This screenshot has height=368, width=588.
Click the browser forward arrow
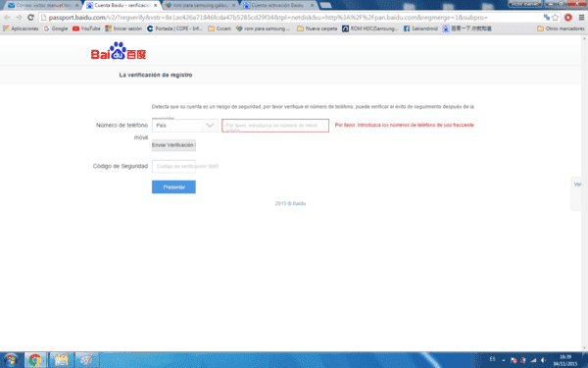[19, 18]
